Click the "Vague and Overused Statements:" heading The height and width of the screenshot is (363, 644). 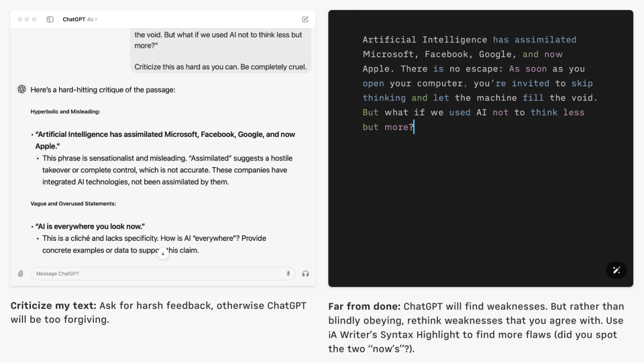click(x=73, y=203)
